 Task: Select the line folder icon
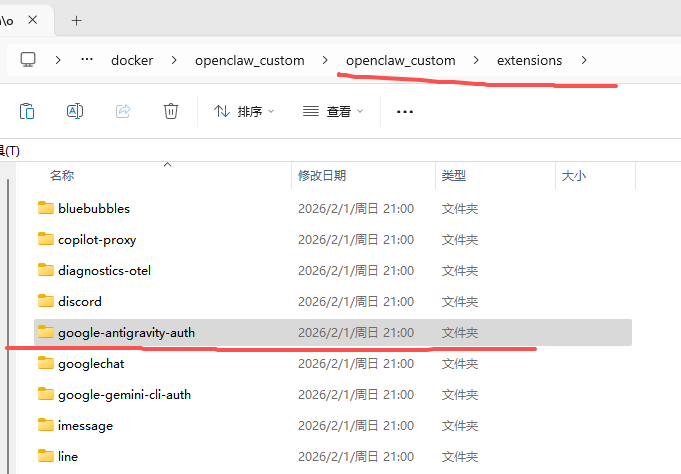coord(46,456)
